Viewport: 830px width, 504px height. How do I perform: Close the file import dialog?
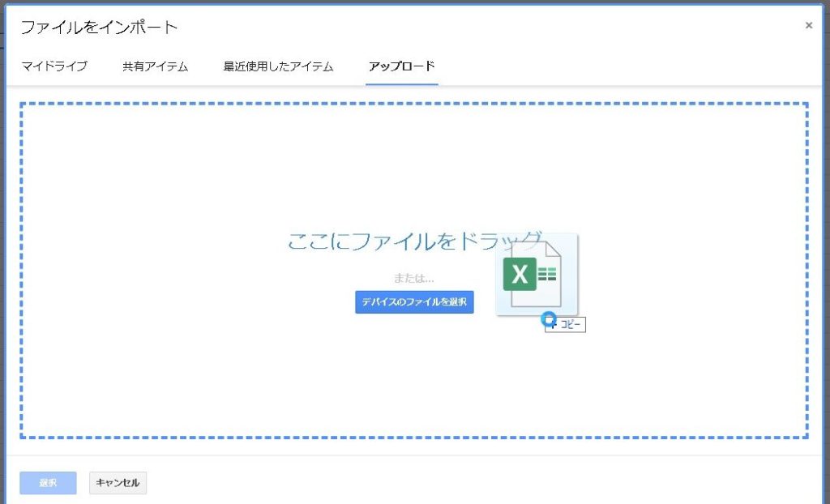[x=808, y=25]
